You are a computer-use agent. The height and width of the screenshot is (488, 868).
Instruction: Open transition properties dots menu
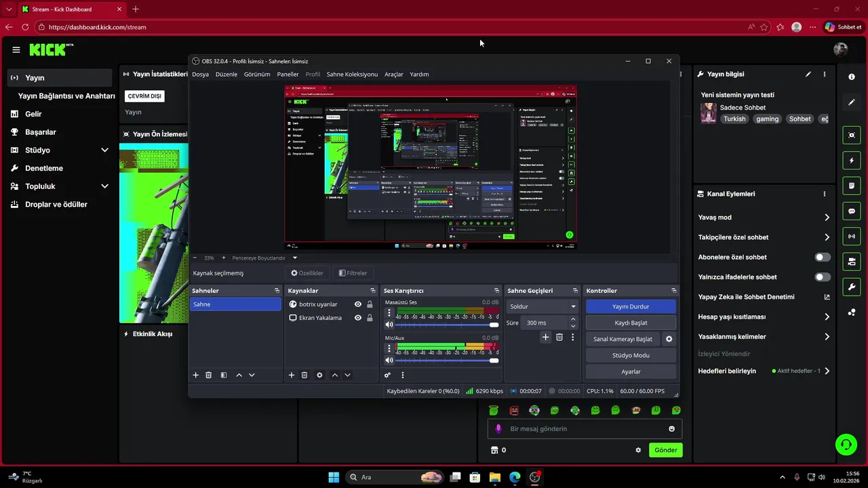[572, 337]
